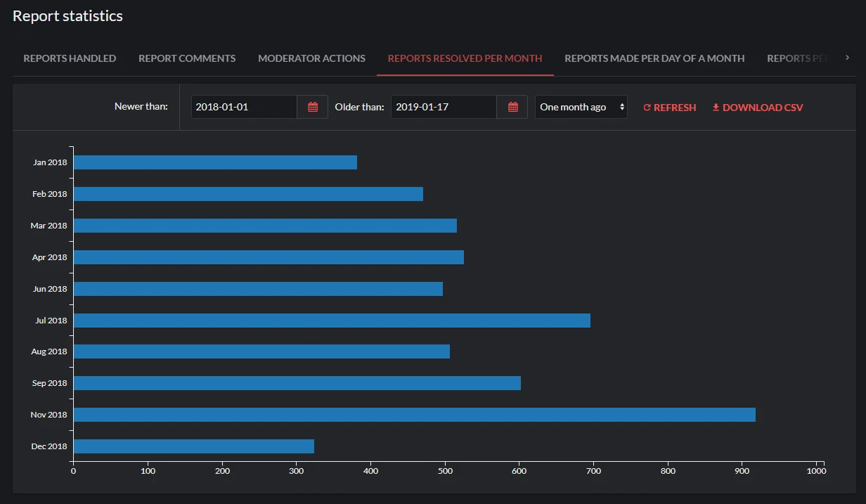
Task: Open Reports Made Per Day tab
Action: (x=654, y=58)
